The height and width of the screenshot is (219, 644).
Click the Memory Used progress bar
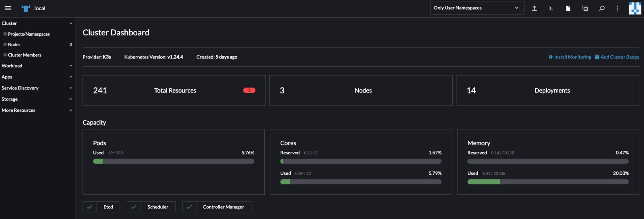pos(548,182)
